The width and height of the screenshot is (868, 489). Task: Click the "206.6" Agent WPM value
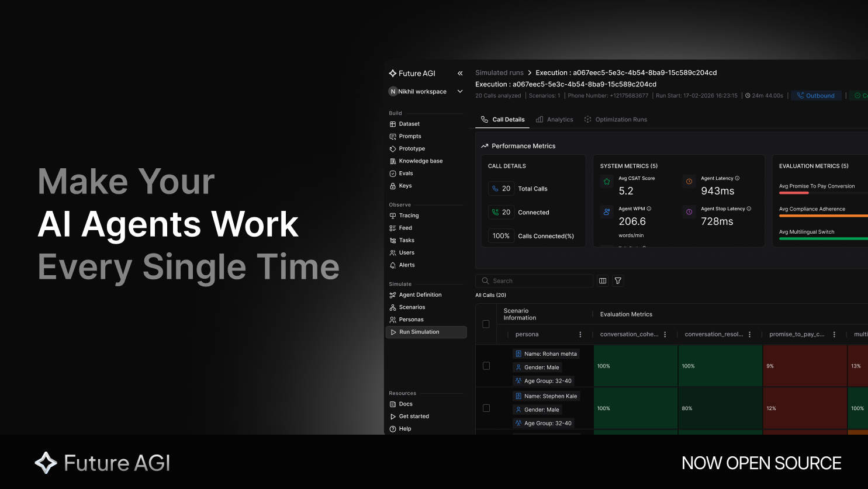(632, 221)
